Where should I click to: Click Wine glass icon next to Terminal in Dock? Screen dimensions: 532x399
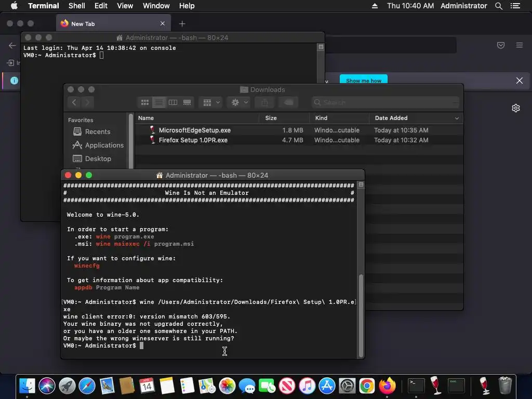pyautogui.click(x=436, y=386)
